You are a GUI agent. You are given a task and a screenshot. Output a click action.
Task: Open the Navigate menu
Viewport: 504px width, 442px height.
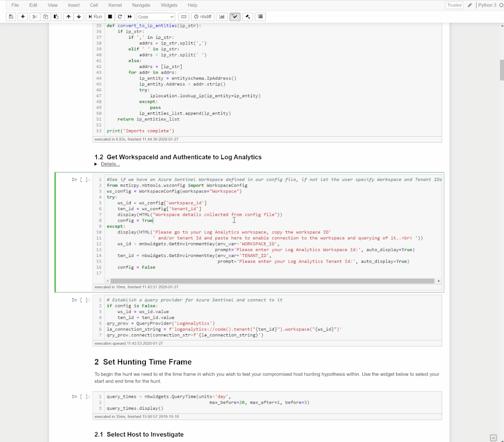click(x=141, y=5)
